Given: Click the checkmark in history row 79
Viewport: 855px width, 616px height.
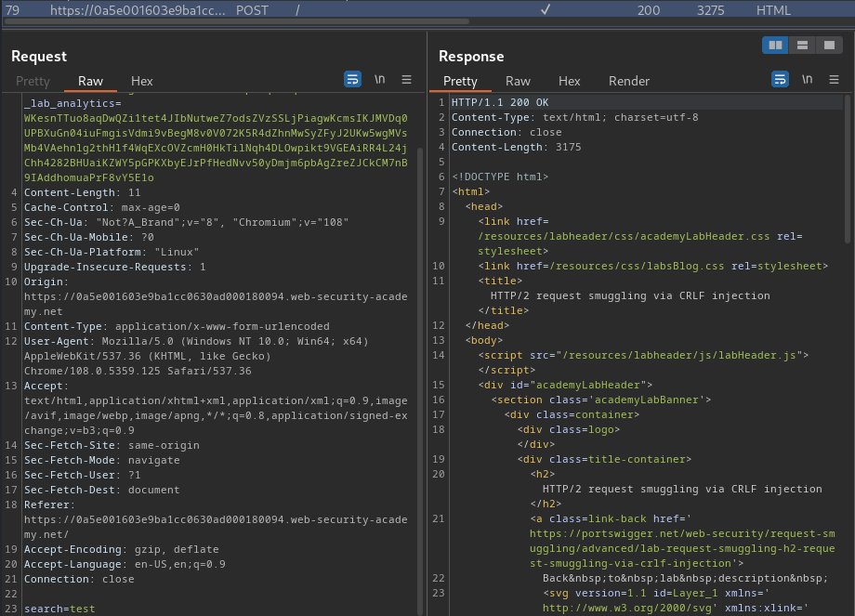Looking at the screenshot, I should coord(546,9).
